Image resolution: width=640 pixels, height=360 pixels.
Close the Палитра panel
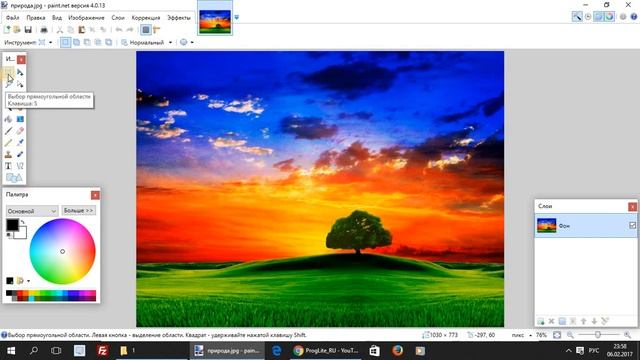coord(95,195)
